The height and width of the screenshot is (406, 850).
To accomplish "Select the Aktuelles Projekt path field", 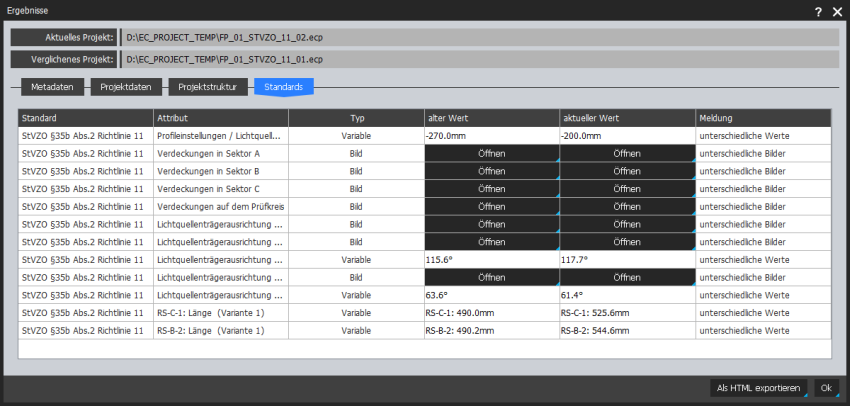I will coord(480,37).
